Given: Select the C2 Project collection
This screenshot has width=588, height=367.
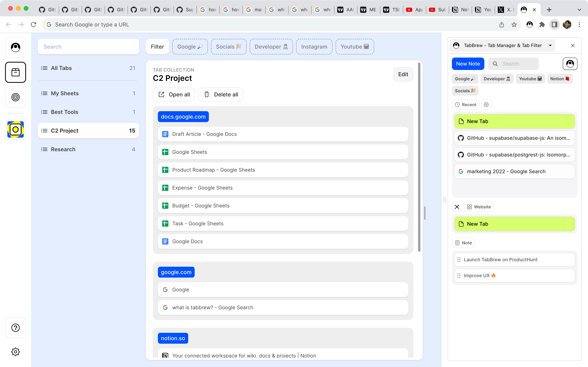Looking at the screenshot, I should tap(88, 131).
